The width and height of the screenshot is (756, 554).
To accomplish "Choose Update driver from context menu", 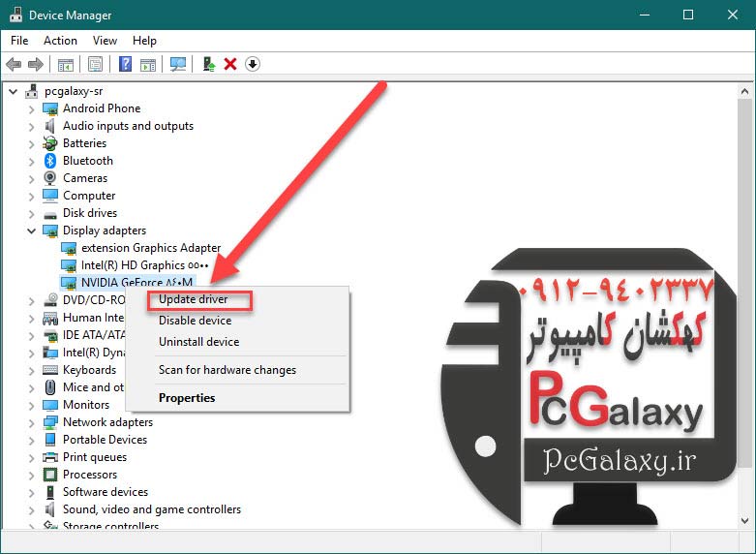I will tap(194, 299).
